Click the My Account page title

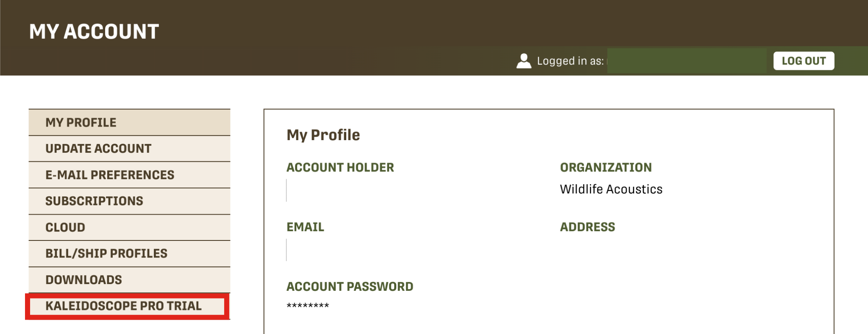click(94, 32)
